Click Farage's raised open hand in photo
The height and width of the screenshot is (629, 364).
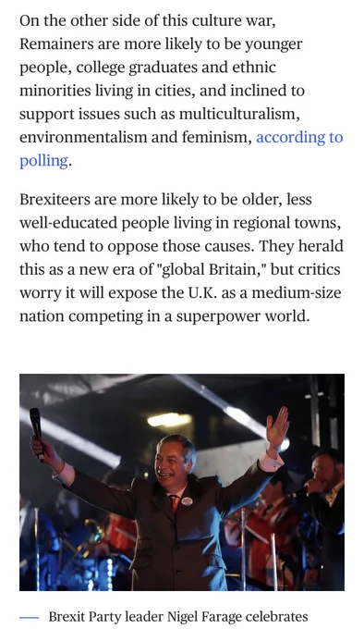(x=277, y=426)
